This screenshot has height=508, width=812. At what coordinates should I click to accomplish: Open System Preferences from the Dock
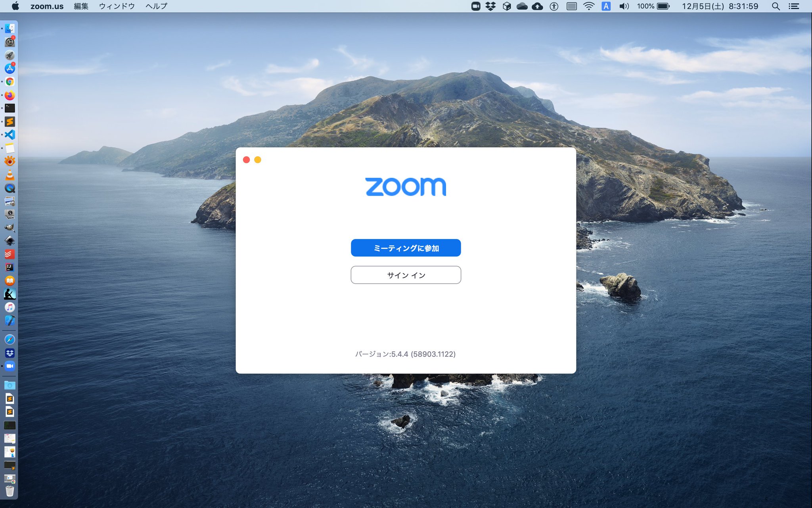[10, 42]
